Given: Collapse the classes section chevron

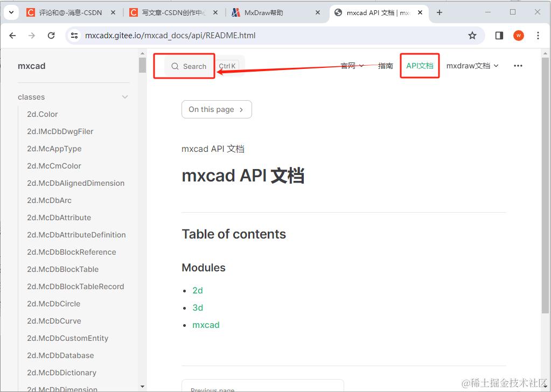Looking at the screenshot, I should (125, 97).
